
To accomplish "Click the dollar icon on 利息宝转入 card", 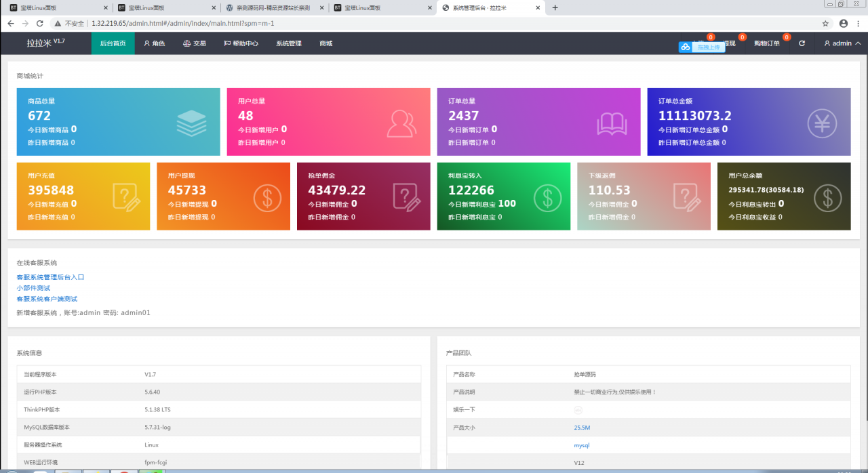I will 547,197.
